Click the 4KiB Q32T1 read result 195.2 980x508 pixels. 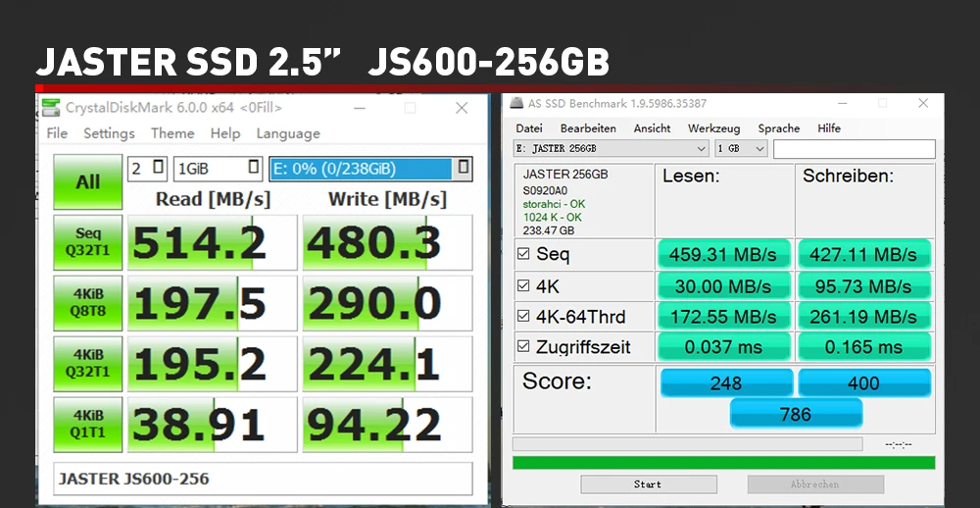213,364
